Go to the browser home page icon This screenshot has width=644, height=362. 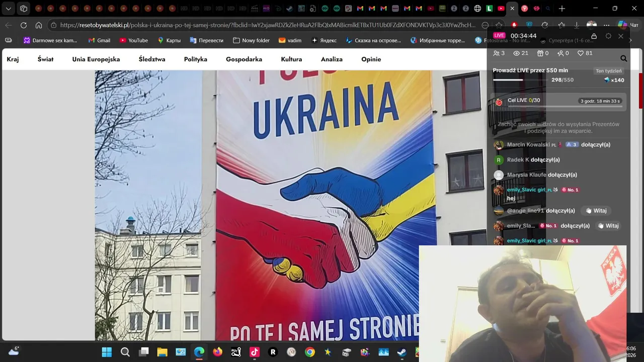[x=39, y=25]
